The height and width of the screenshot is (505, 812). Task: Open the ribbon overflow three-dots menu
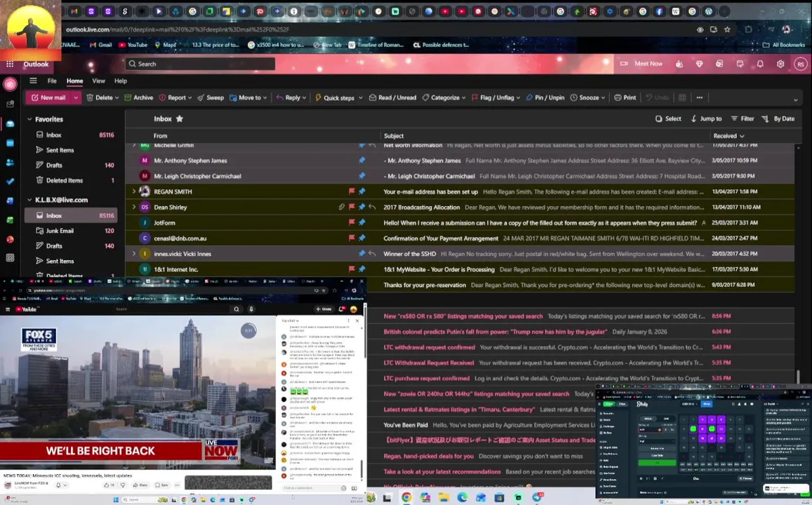tap(700, 97)
